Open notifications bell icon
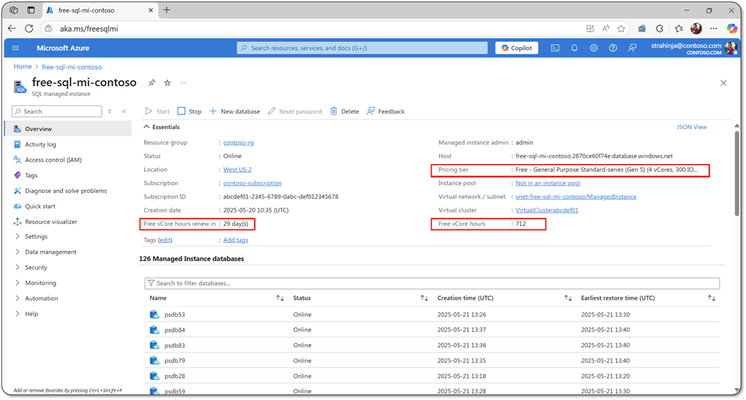The image size is (746, 400). [574, 48]
